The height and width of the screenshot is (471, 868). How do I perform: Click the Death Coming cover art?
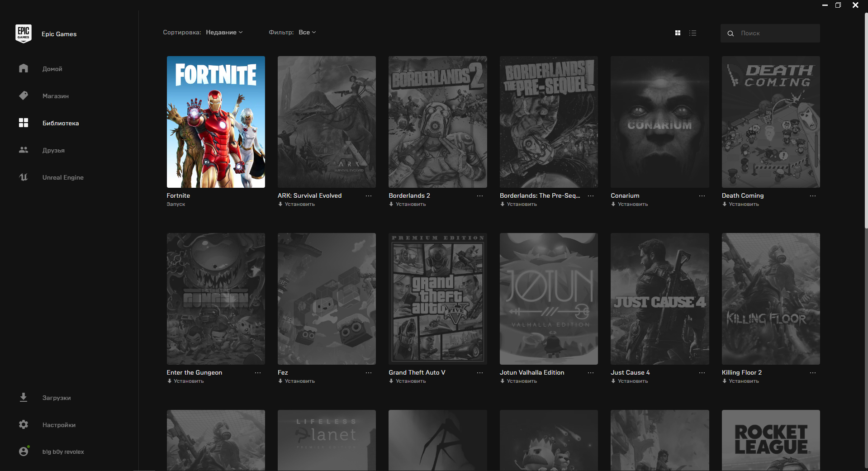(771, 122)
